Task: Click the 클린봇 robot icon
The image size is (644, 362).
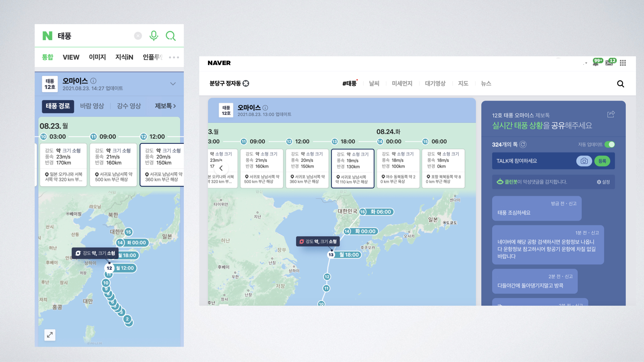Action: (500, 182)
